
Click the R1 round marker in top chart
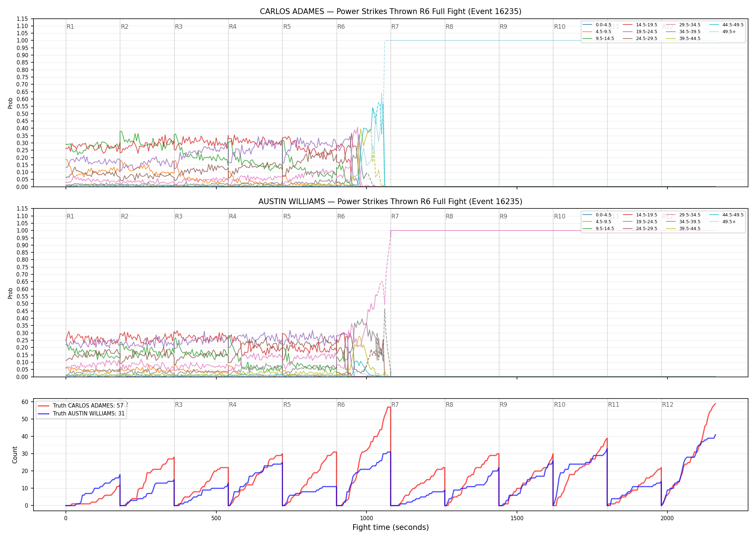click(x=70, y=27)
